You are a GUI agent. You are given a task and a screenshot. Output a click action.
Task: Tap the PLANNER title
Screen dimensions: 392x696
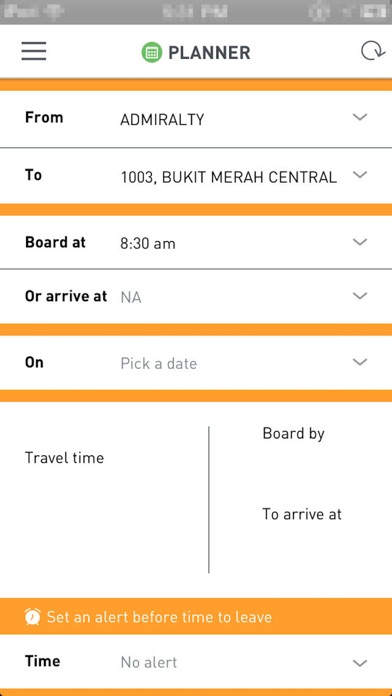click(x=209, y=53)
